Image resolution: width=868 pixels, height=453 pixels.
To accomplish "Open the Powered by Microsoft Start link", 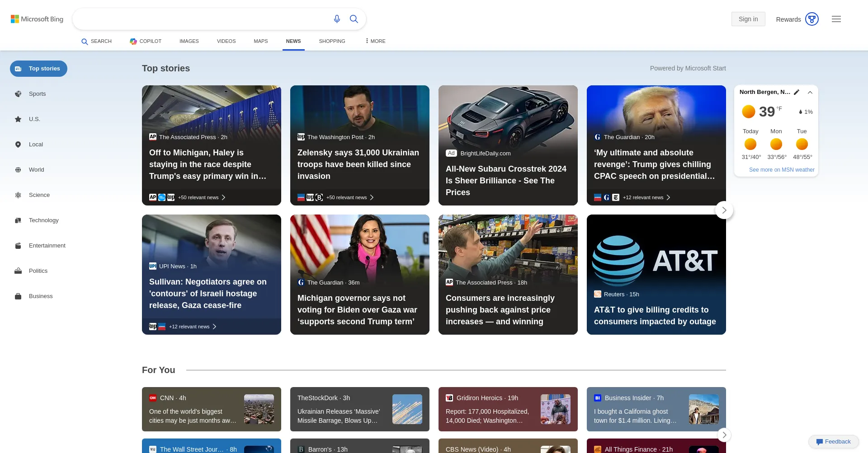I will [688, 68].
